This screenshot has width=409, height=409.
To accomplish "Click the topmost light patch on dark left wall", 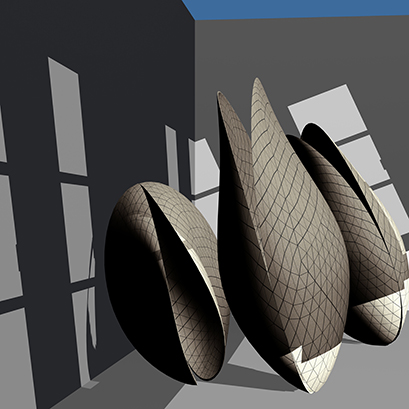I will [x=67, y=117].
